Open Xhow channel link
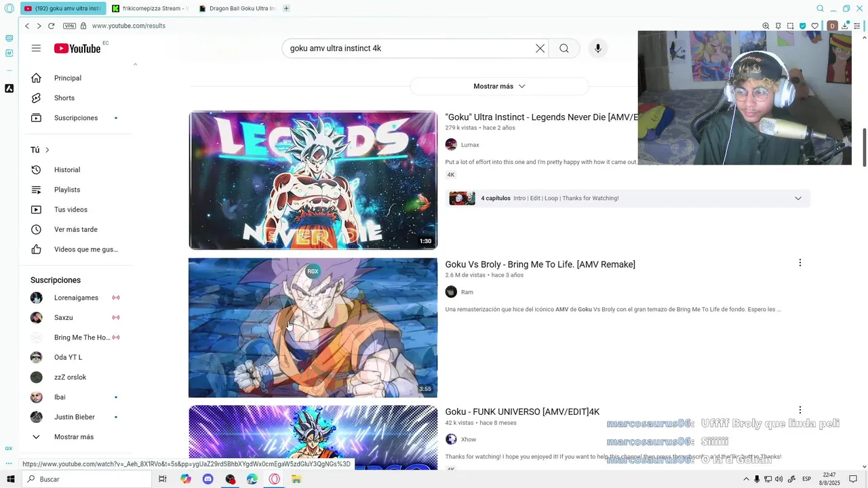 (469, 439)
